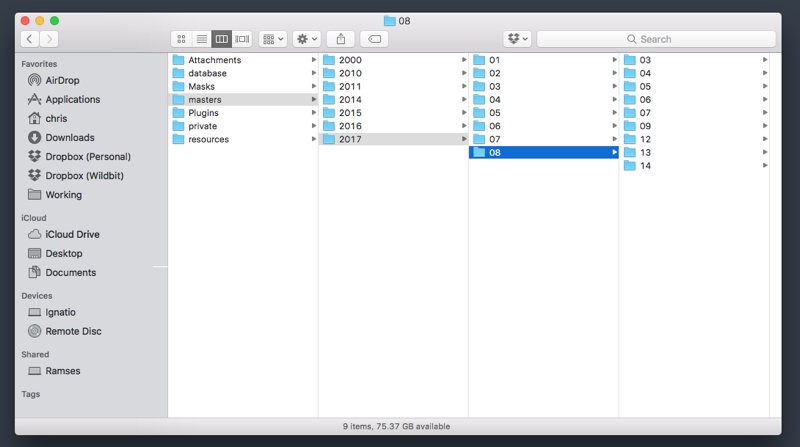The height and width of the screenshot is (447, 800).
Task: Expand Plugins using its disclosure arrow
Action: (314, 113)
